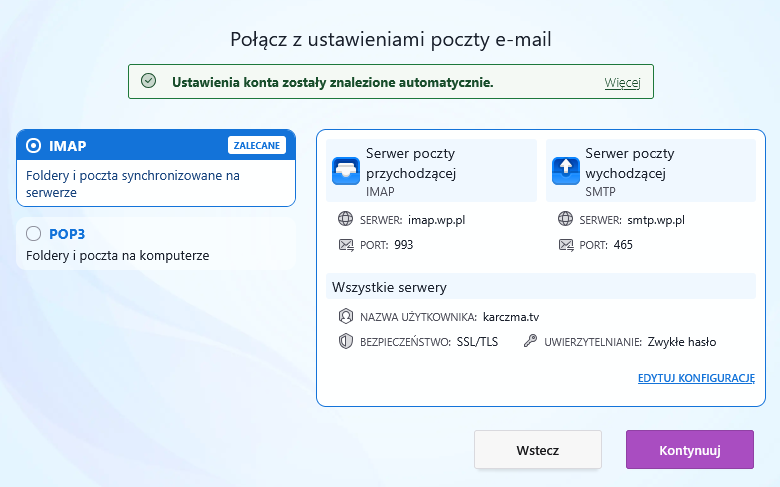Click the 'Serwer poczty wychodzącej' heading
The image size is (780, 487).
tap(630, 163)
